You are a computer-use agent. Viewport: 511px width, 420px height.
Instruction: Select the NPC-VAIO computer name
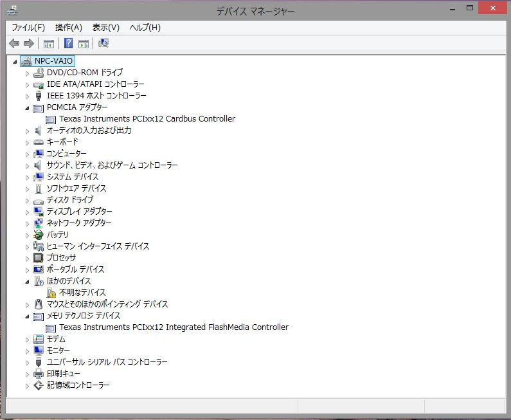pyautogui.click(x=54, y=61)
